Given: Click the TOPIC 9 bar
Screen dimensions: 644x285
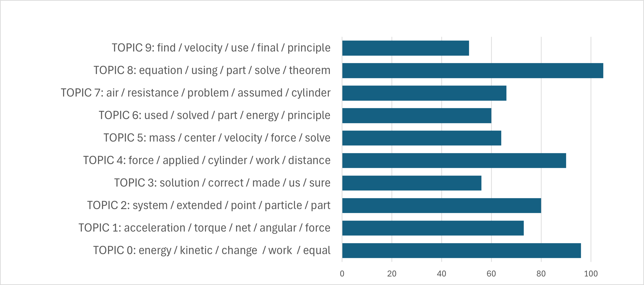Looking at the screenshot, I should click(x=405, y=48).
